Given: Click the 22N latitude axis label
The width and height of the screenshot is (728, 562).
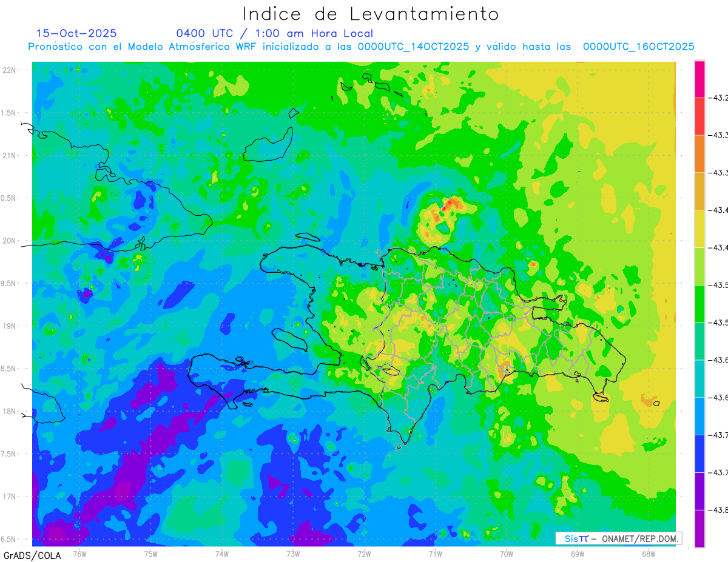Looking at the screenshot, I should (10, 70).
